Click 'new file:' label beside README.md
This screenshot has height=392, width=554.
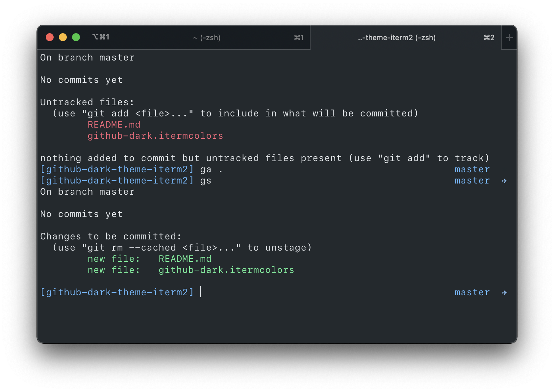pos(114,259)
